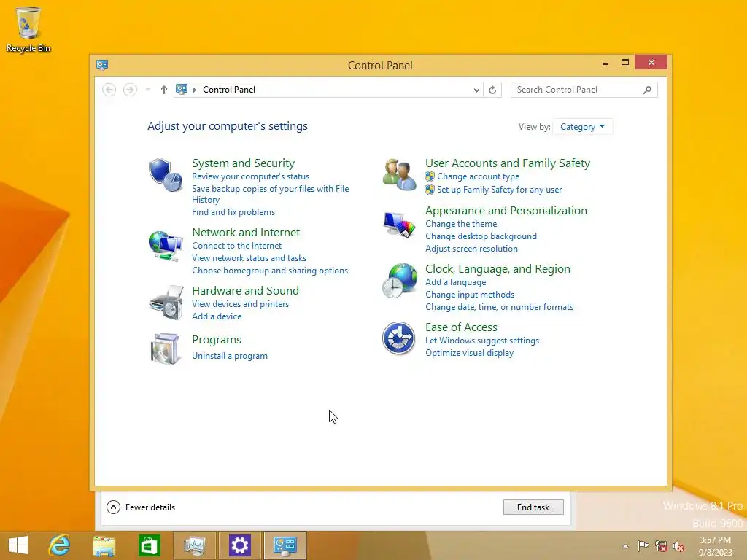747x560 pixels.
Task: Click Change desktop background
Action: pos(481,236)
